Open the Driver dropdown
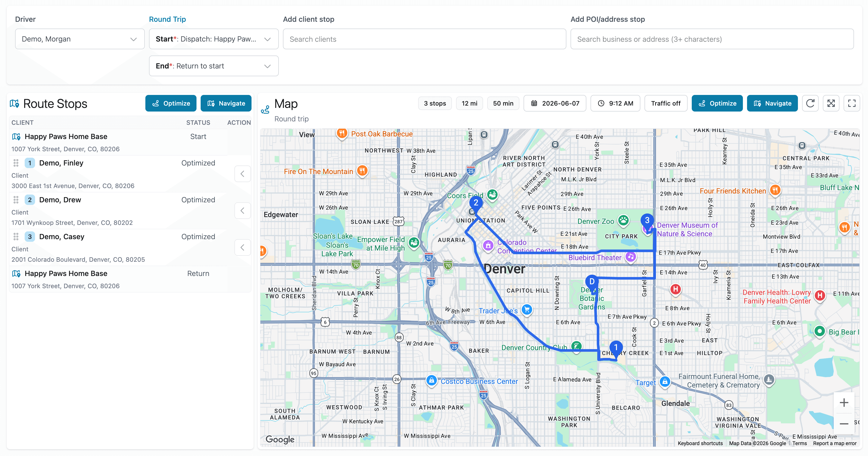Viewport: 868px width, 456px height. click(80, 39)
